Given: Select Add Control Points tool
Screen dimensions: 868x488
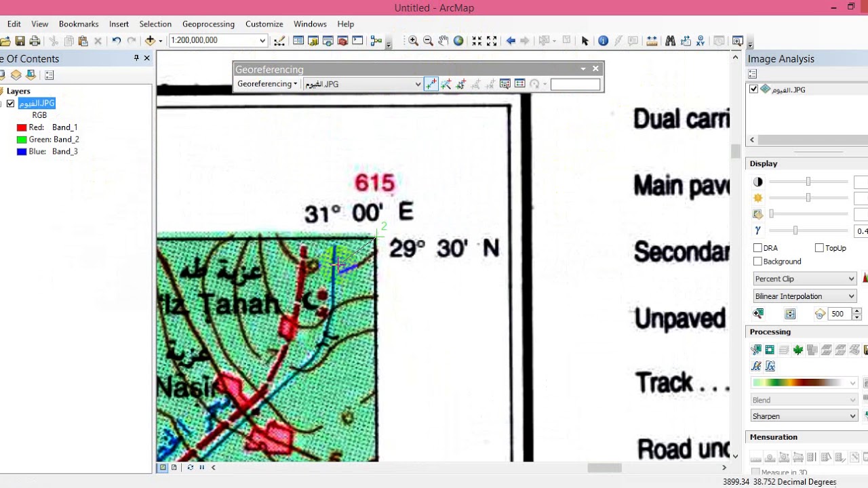Looking at the screenshot, I should coord(431,84).
